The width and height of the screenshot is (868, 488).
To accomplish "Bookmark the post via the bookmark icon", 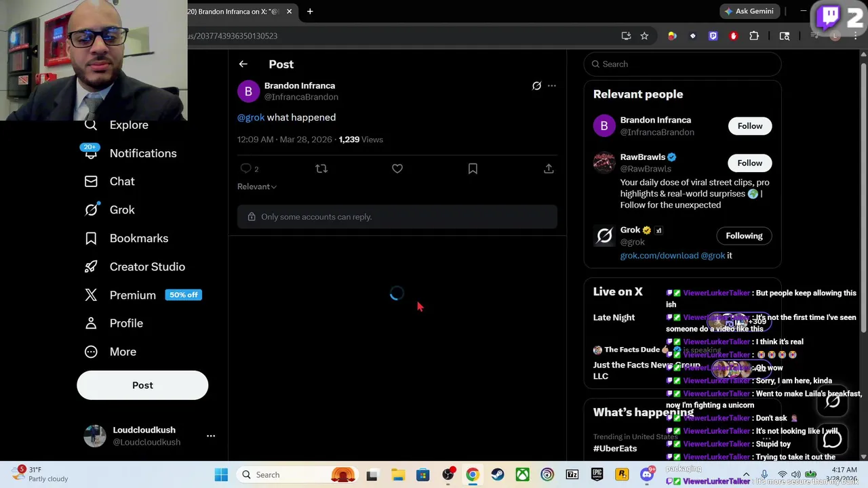I will point(473,168).
